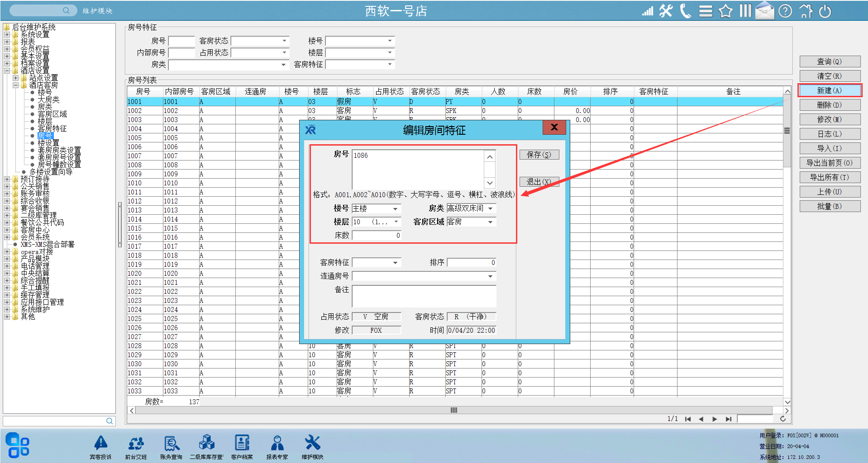Open 宾客投诉 guest complaint icon
The image size is (868, 463).
point(100,447)
